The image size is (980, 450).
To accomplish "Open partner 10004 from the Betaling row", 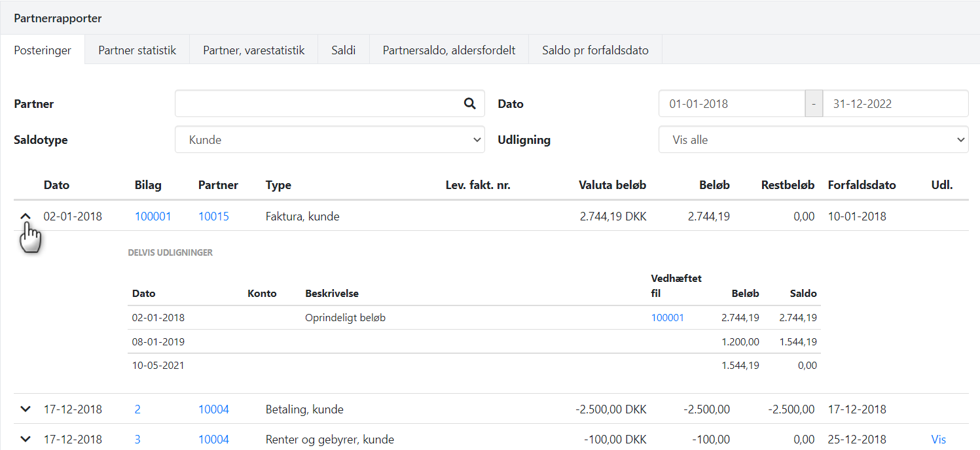I will [213, 409].
